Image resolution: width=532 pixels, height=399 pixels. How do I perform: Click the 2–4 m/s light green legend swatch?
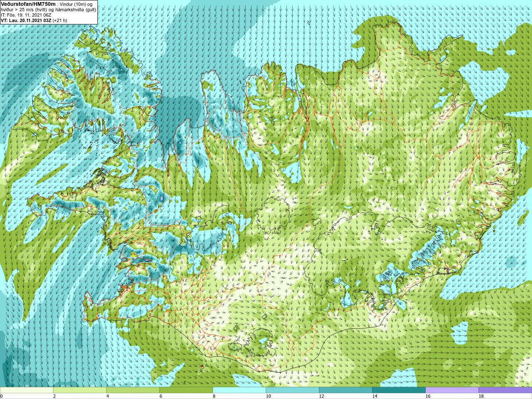(80, 390)
